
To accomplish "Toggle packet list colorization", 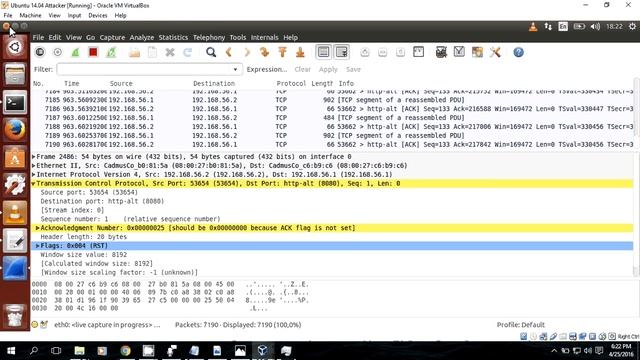I will (x=323, y=52).
